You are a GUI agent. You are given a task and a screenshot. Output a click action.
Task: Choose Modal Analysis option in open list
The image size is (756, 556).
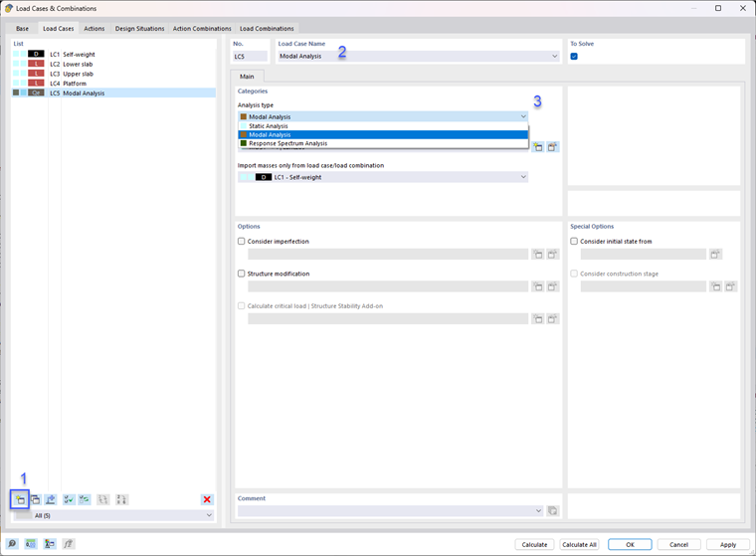click(383, 134)
